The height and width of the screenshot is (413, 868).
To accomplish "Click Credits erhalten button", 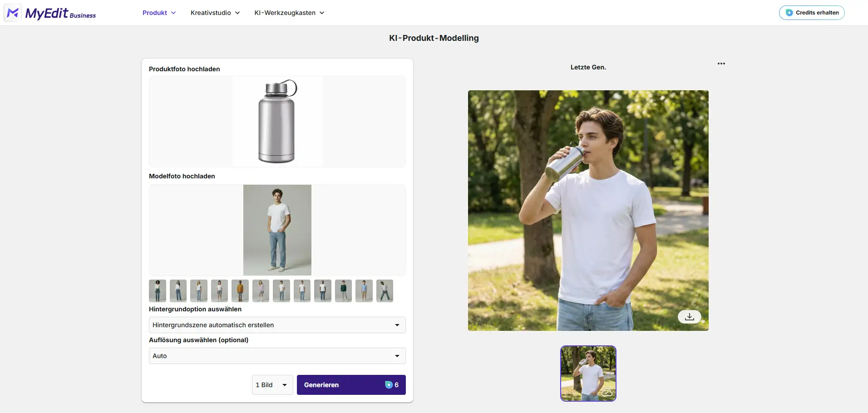I will coord(811,13).
